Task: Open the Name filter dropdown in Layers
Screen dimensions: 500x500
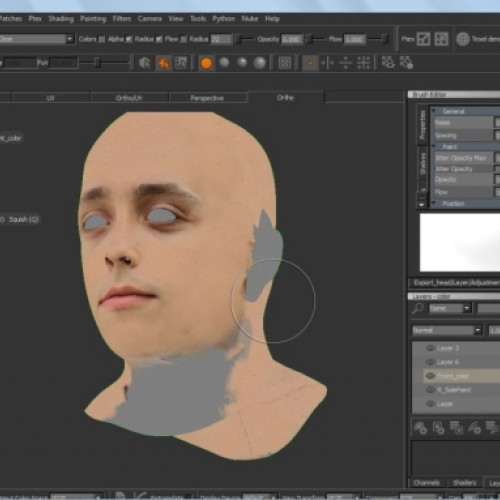Action: pyautogui.click(x=450, y=308)
